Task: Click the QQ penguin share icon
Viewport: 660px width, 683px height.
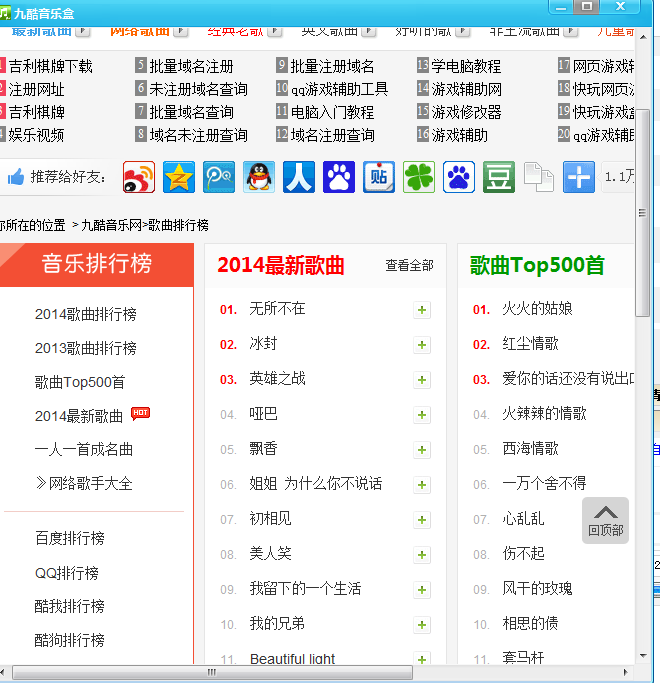Action: pyautogui.click(x=259, y=177)
